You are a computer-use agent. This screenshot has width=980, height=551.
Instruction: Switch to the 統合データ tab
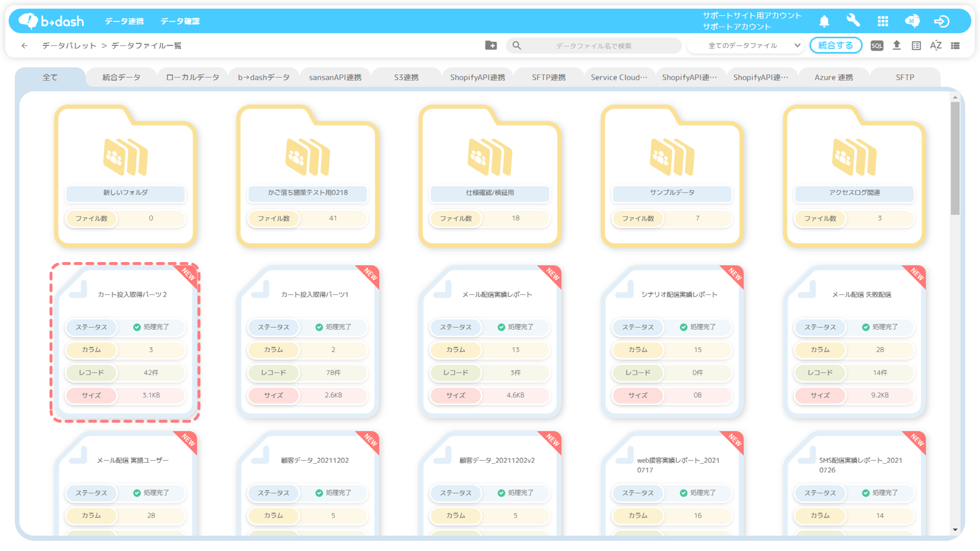click(x=121, y=77)
